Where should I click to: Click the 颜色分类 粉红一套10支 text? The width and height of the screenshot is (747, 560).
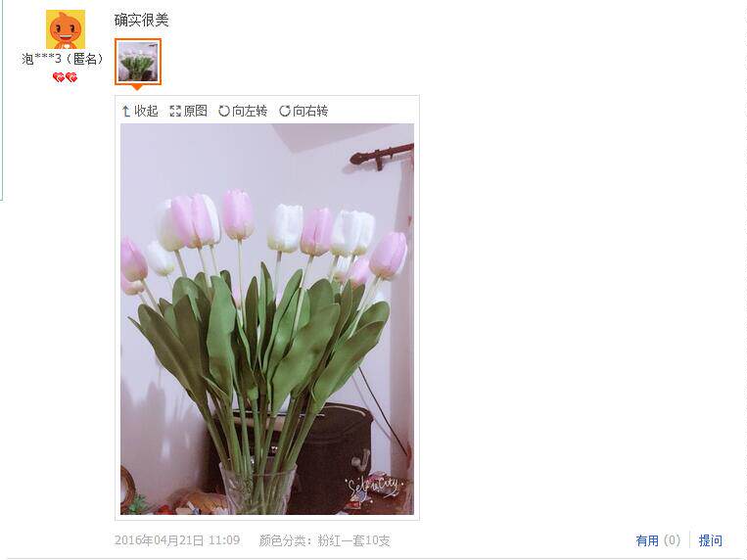point(324,540)
